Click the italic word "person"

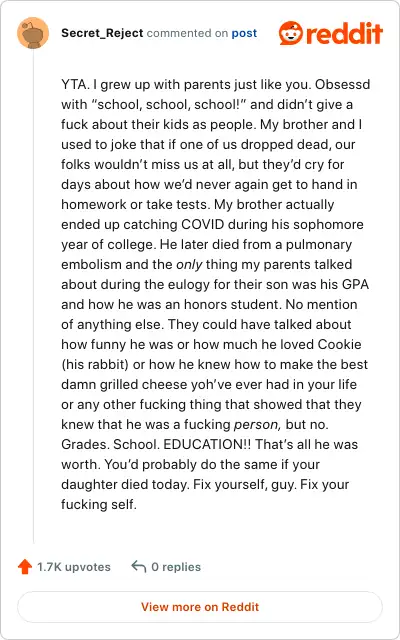point(257,424)
